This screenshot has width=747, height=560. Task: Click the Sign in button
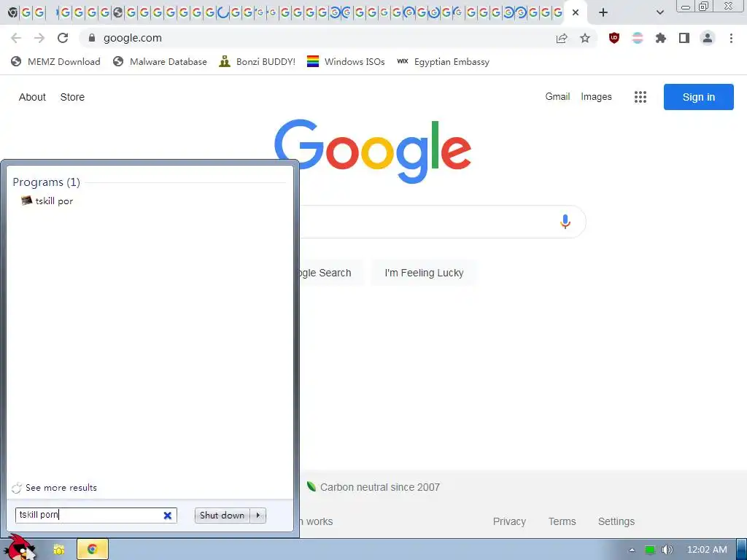tap(698, 97)
